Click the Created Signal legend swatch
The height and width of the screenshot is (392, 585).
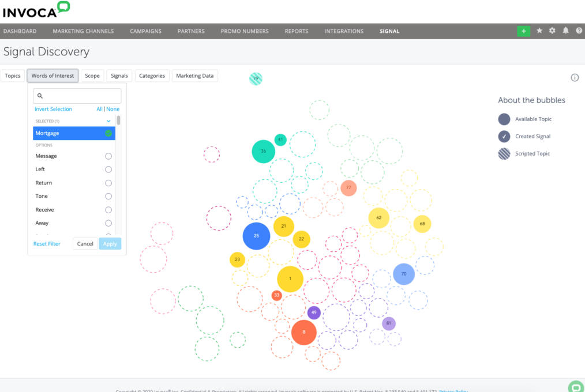coord(504,137)
